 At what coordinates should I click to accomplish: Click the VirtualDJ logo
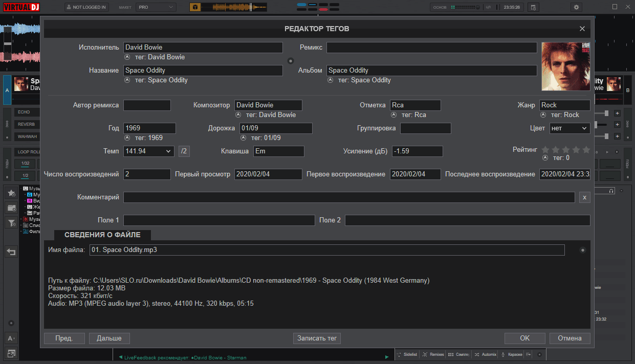tap(22, 7)
